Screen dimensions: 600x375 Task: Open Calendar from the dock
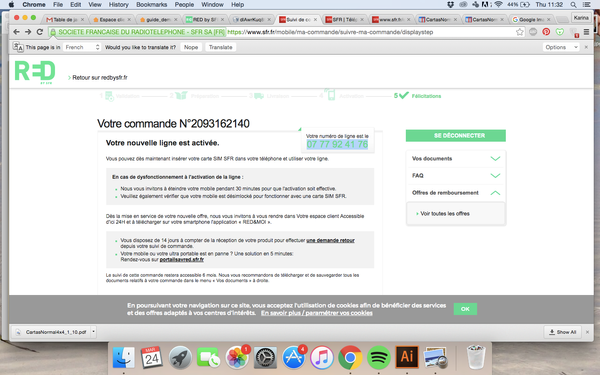(152, 358)
